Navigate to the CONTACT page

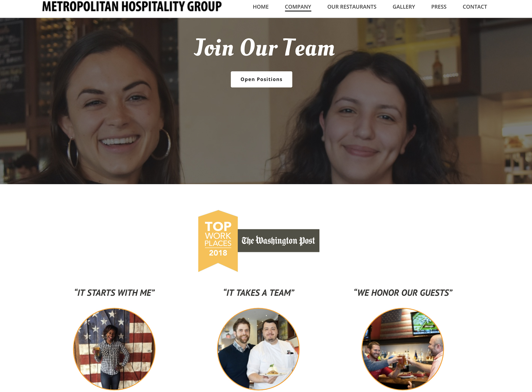(475, 7)
